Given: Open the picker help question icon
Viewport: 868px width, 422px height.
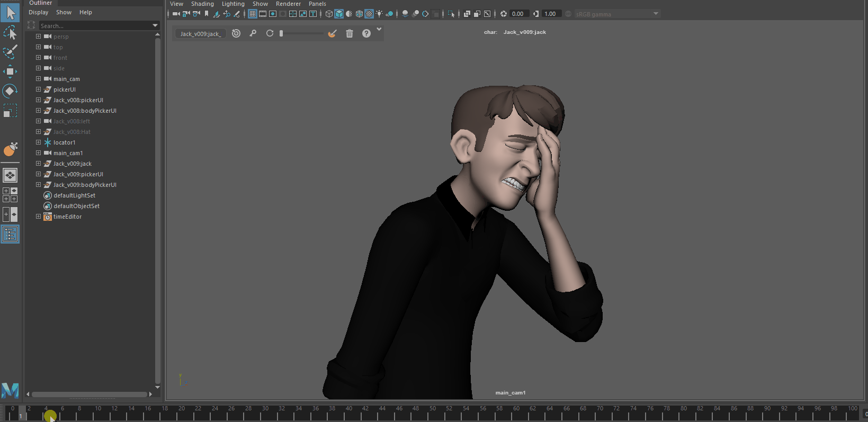Looking at the screenshot, I should pyautogui.click(x=366, y=33).
